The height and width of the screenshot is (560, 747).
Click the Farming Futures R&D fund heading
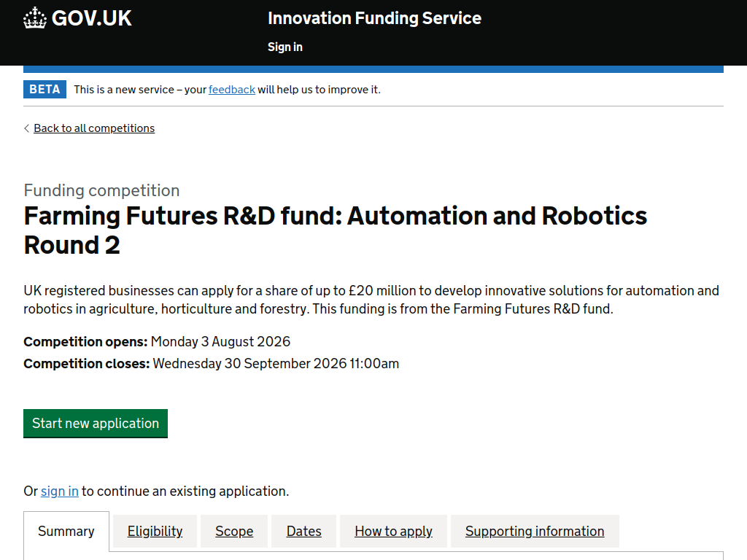coord(336,230)
